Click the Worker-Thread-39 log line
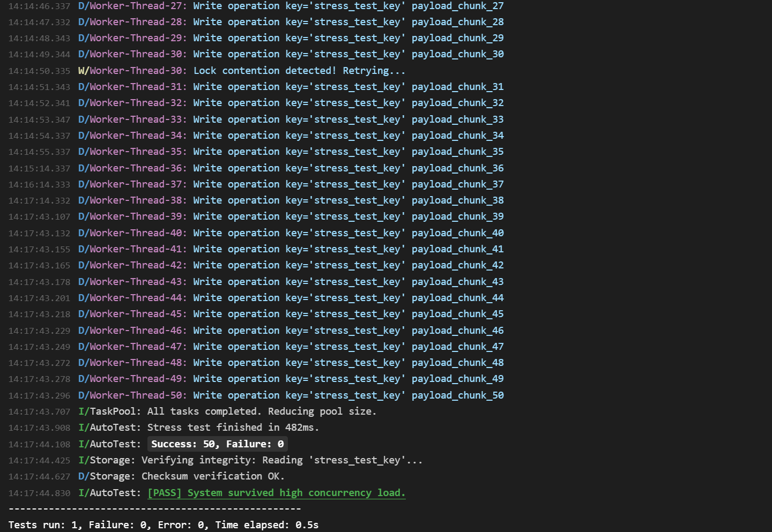The image size is (772, 532). [x=256, y=216]
